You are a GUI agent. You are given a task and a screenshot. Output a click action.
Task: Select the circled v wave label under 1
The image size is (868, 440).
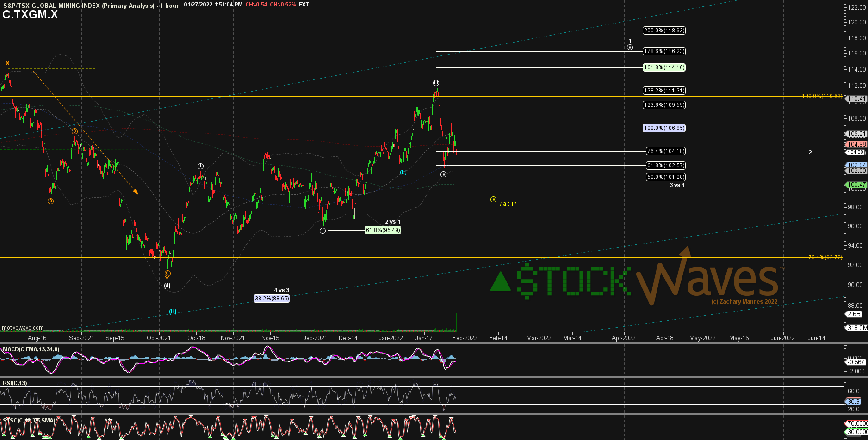pyautogui.click(x=630, y=47)
